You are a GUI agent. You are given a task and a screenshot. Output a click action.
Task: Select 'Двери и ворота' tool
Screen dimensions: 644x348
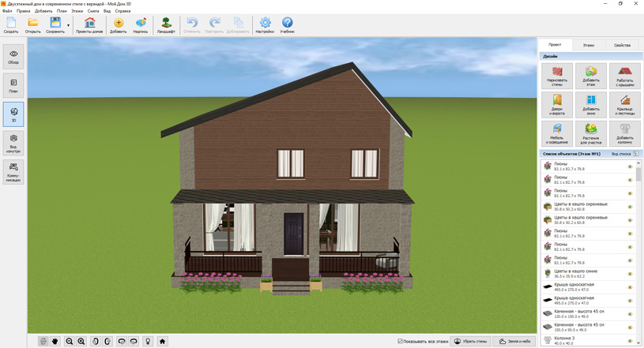[x=557, y=104]
